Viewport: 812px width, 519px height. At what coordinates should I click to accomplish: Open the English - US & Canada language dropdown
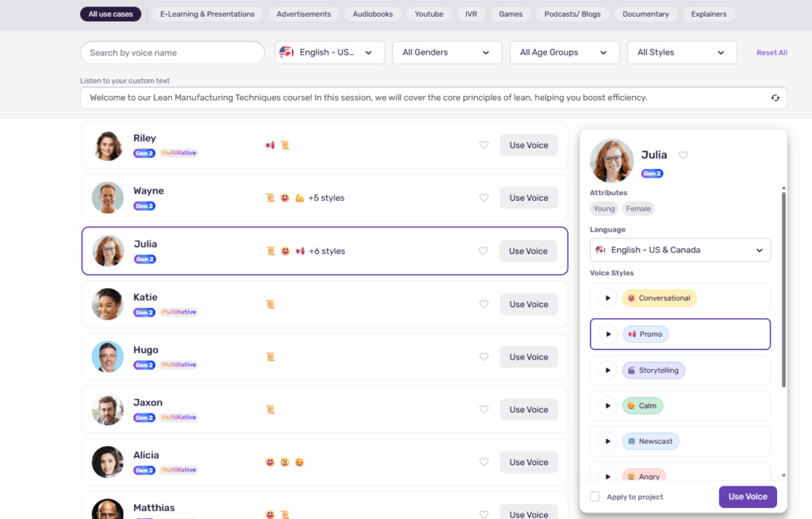tap(680, 250)
